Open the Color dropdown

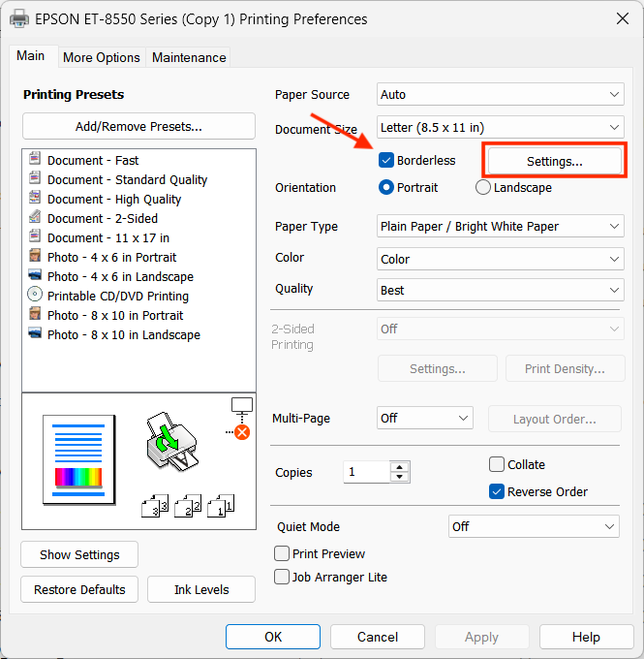click(x=500, y=259)
